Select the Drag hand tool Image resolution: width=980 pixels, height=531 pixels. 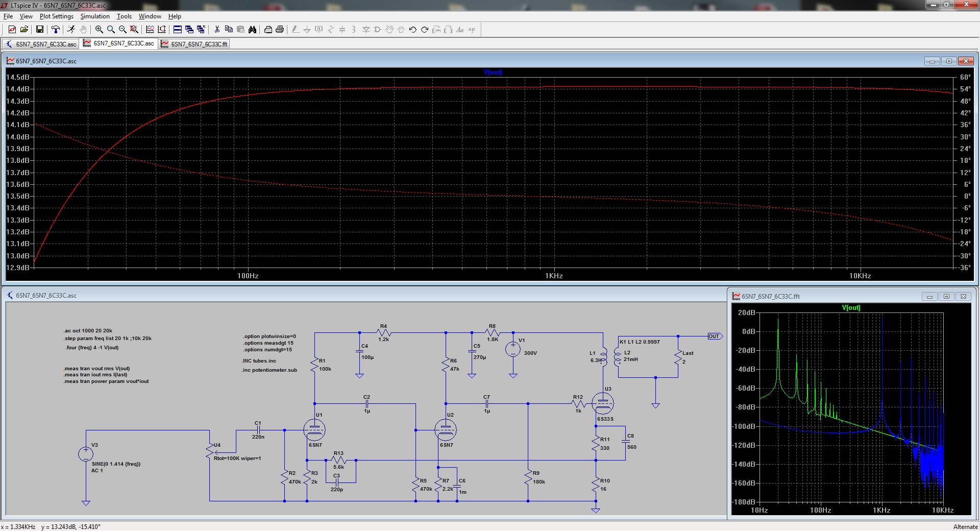[401, 30]
